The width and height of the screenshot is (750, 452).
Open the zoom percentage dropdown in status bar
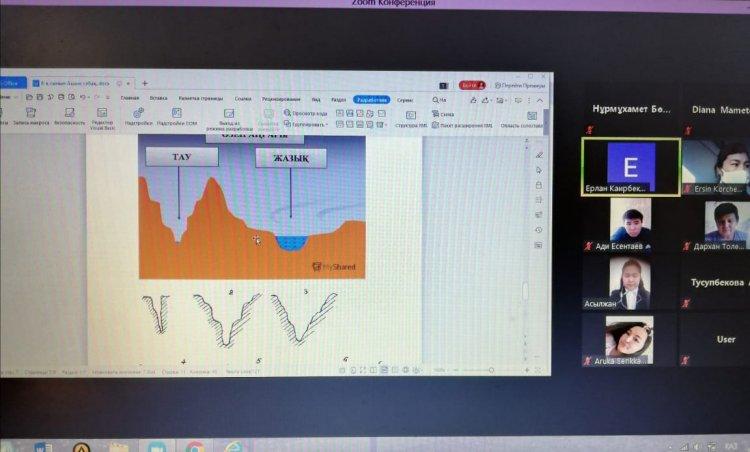(442, 371)
